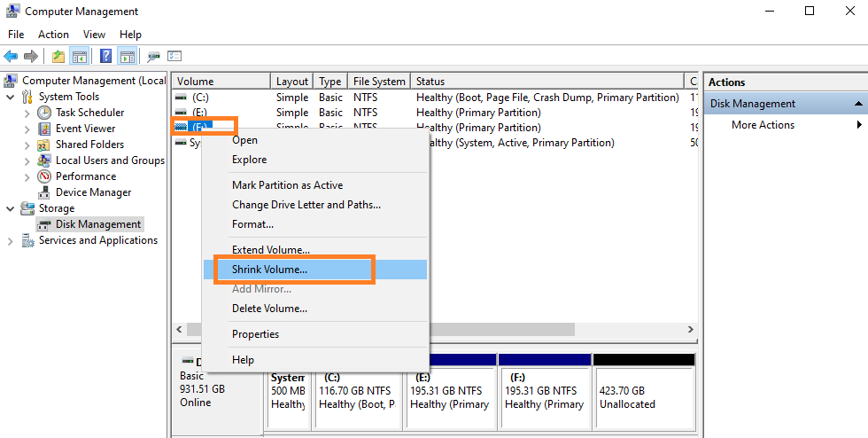868x438 pixels.
Task: Choose Open from the context menu
Action: tap(315, 140)
